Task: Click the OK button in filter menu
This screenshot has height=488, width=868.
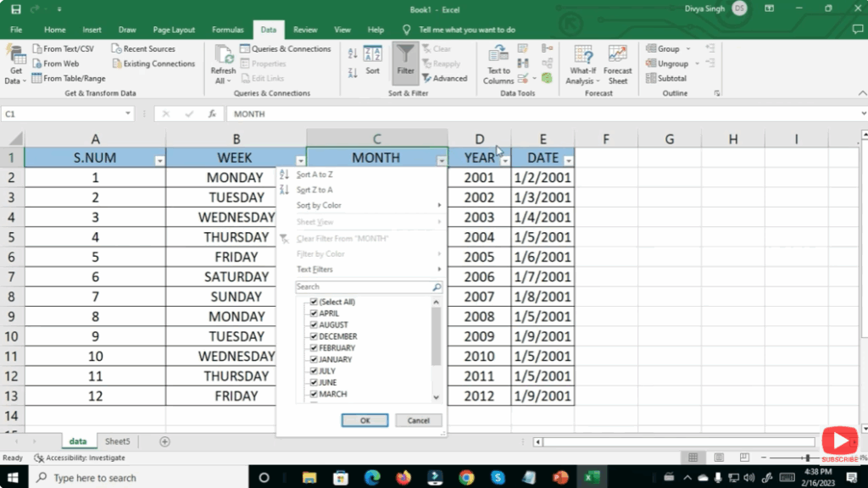Action: pyautogui.click(x=364, y=420)
